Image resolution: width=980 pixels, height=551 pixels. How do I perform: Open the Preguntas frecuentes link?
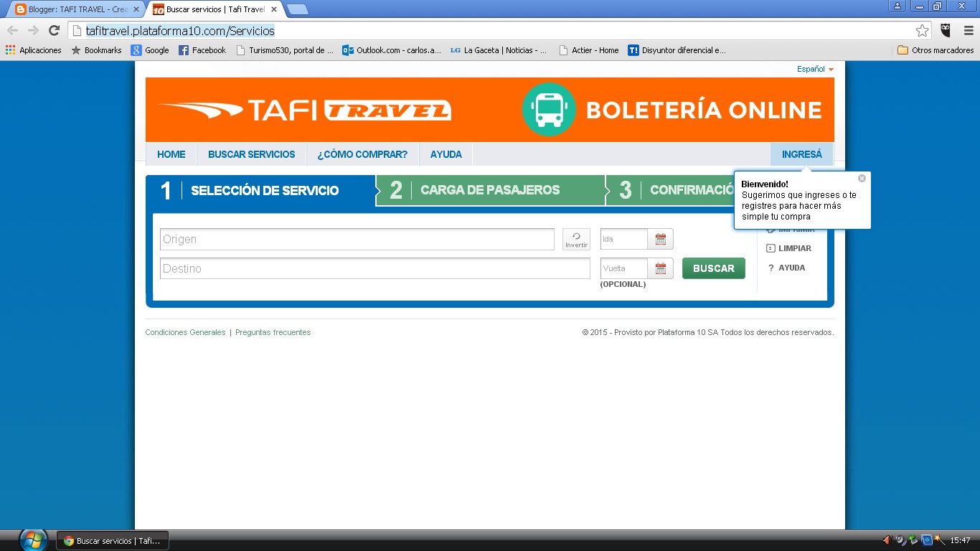point(273,332)
